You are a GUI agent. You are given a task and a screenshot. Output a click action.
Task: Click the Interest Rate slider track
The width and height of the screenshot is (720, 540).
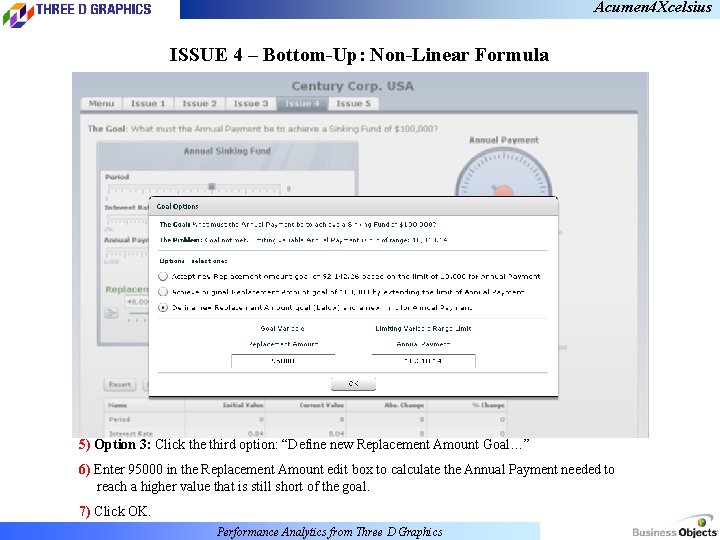click(127, 221)
